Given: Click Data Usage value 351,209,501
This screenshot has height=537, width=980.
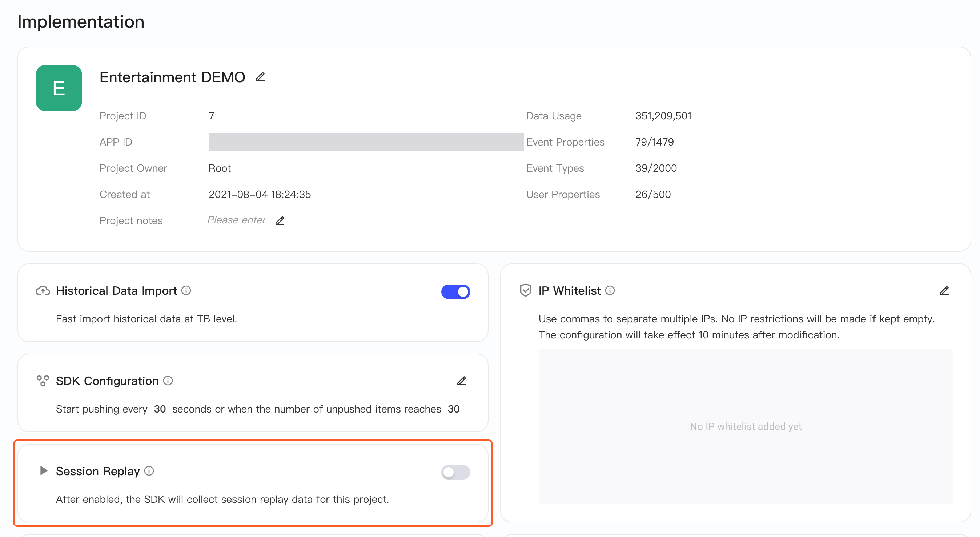Looking at the screenshot, I should coord(663,116).
